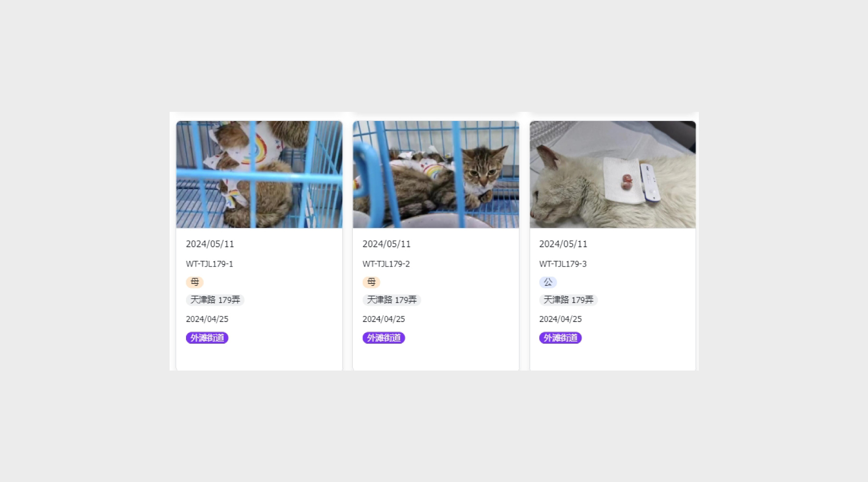868x482 pixels.
Task: Open the WT-TJL179-1 cat photo
Action: (x=259, y=174)
